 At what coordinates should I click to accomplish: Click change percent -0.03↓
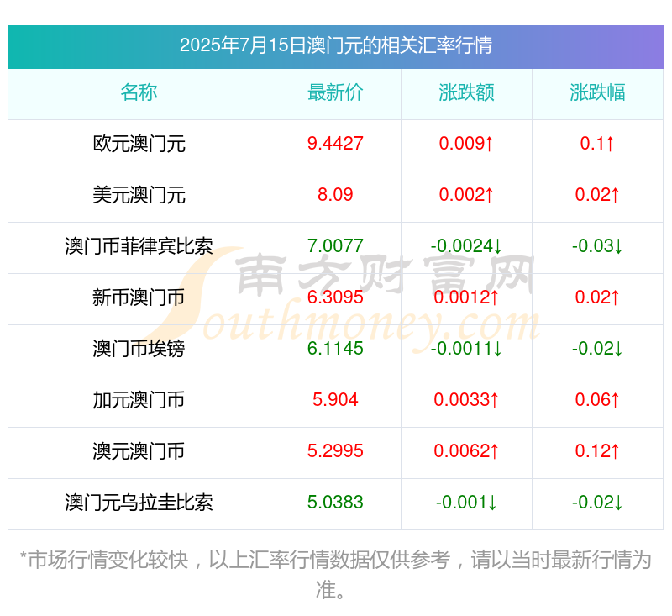(597, 246)
